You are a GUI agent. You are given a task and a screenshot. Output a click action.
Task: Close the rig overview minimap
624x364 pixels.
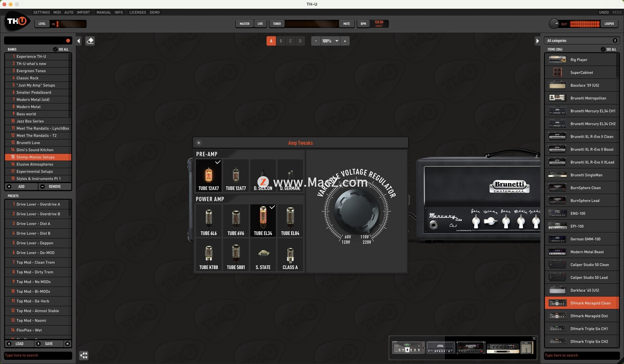pyautogui.click(x=534, y=338)
